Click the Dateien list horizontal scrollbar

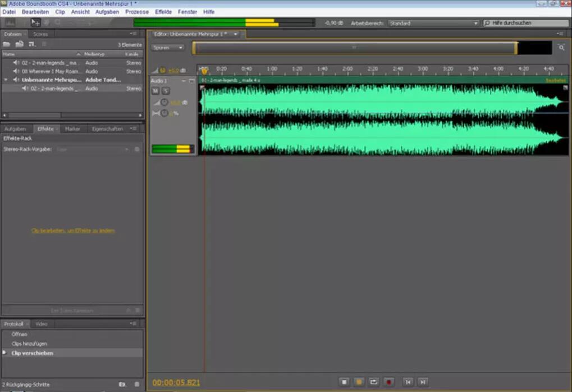(72, 115)
